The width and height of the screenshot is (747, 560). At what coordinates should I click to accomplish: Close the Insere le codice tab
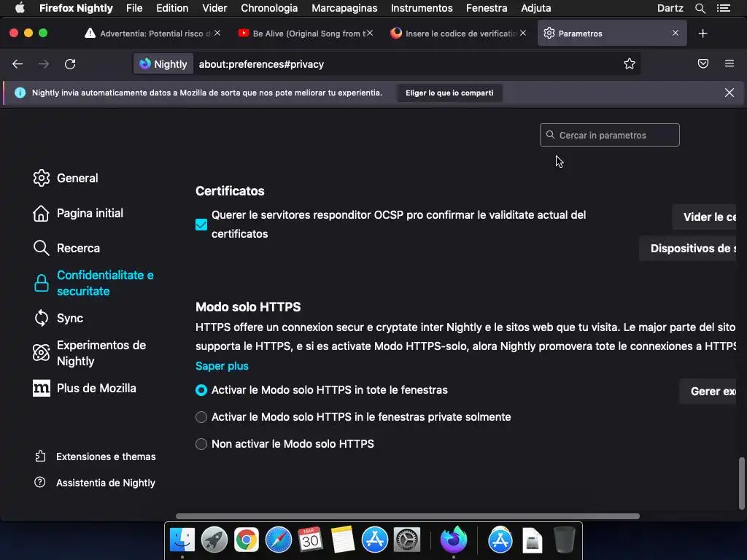pos(523,33)
